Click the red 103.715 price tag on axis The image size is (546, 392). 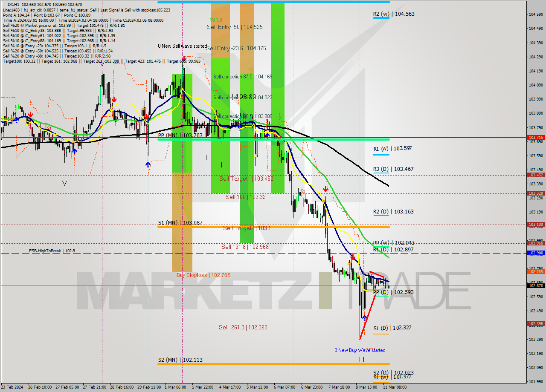[x=536, y=138]
